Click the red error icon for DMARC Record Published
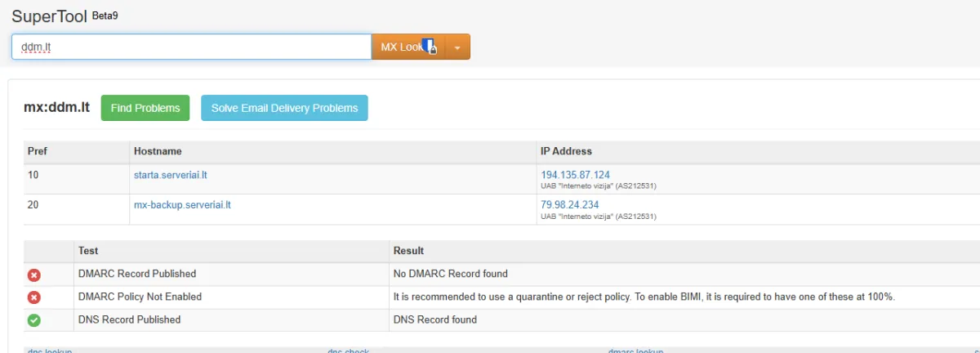 [x=34, y=275]
